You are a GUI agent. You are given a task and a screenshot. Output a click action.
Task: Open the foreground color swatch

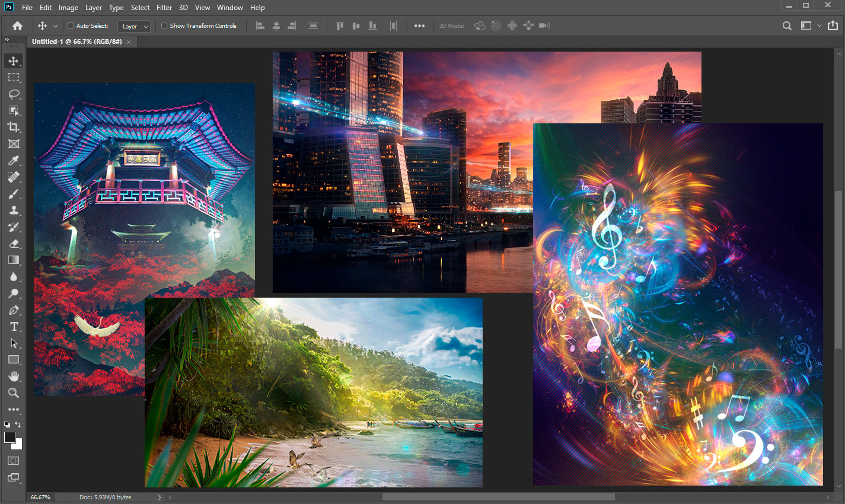coord(9,438)
